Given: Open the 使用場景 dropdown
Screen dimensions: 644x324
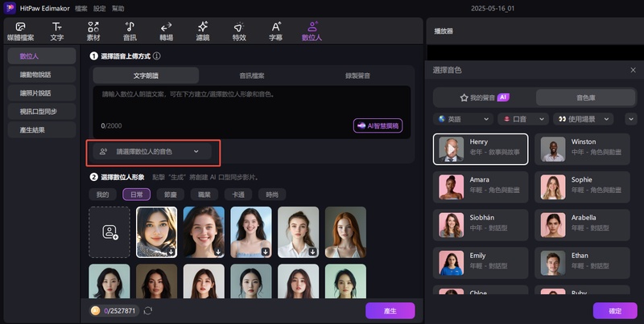Looking at the screenshot, I should click(x=583, y=119).
